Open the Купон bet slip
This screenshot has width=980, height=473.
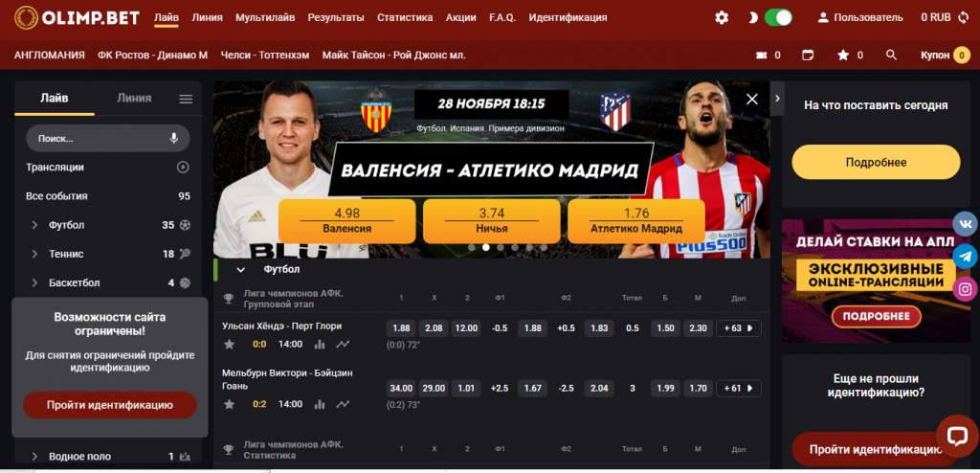tap(945, 56)
